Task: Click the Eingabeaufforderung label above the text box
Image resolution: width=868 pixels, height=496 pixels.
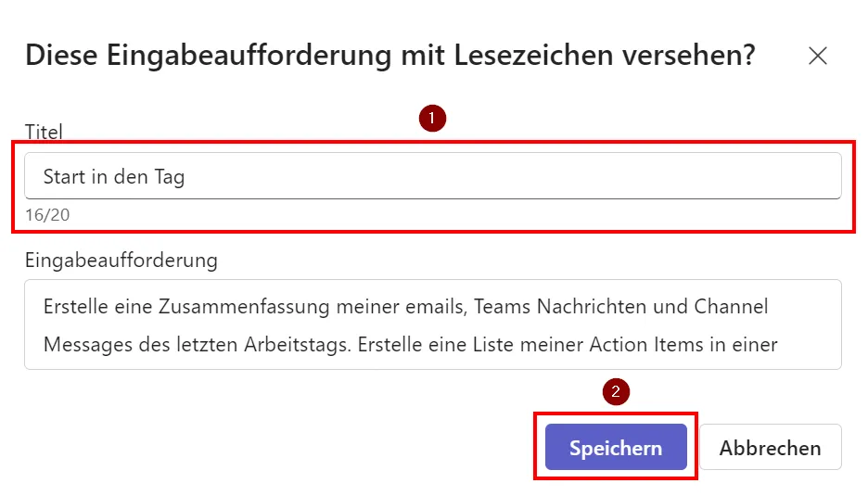Action: (121, 261)
